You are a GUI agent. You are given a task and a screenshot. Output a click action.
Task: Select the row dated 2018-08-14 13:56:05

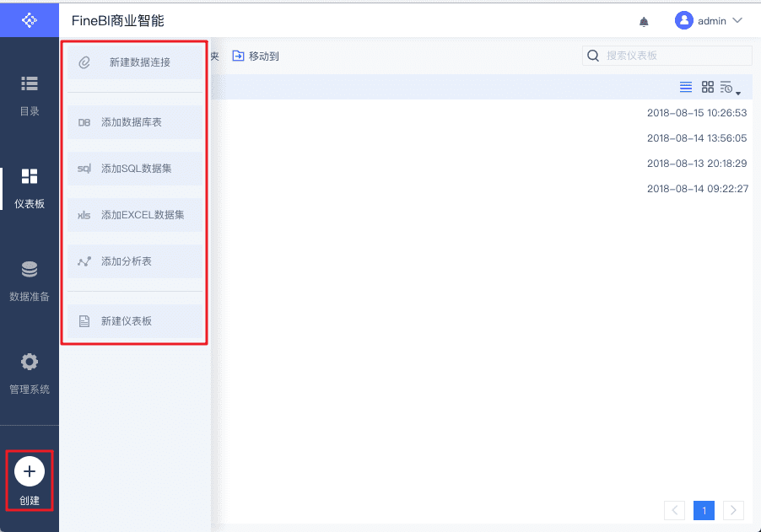483,137
